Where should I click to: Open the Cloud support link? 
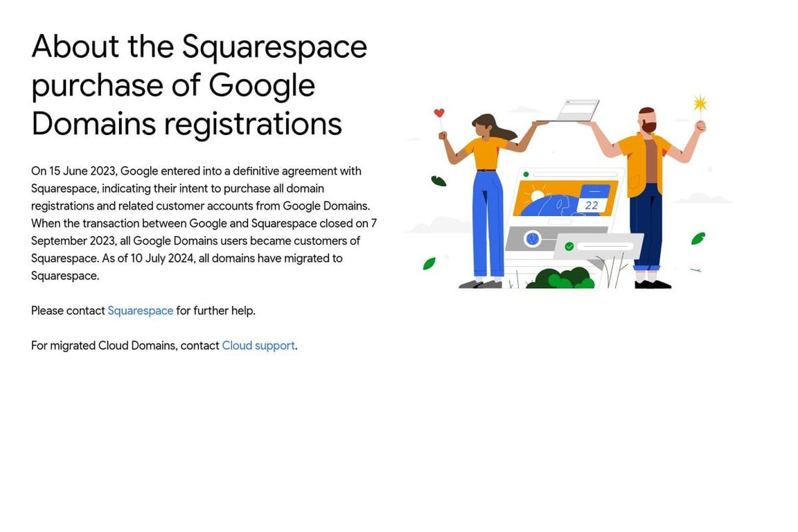(x=258, y=346)
